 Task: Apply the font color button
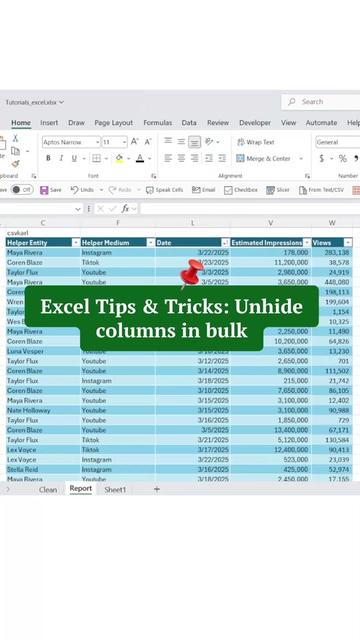point(140,158)
